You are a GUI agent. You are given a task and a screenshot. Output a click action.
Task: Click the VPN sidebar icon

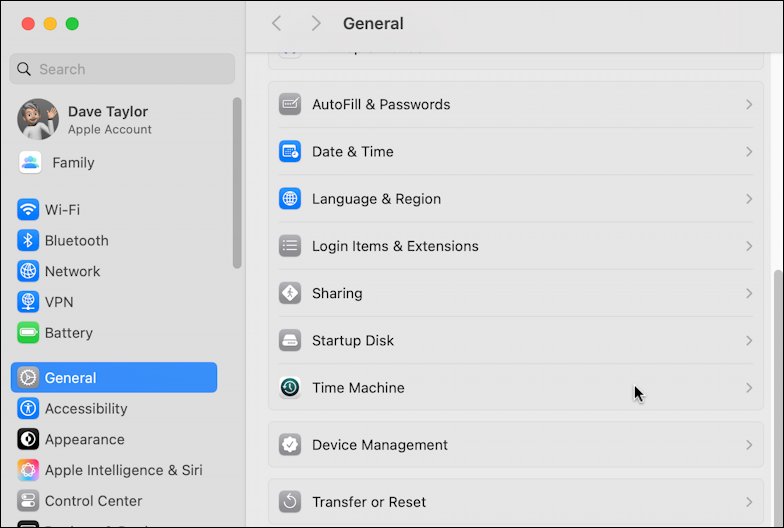(28, 302)
